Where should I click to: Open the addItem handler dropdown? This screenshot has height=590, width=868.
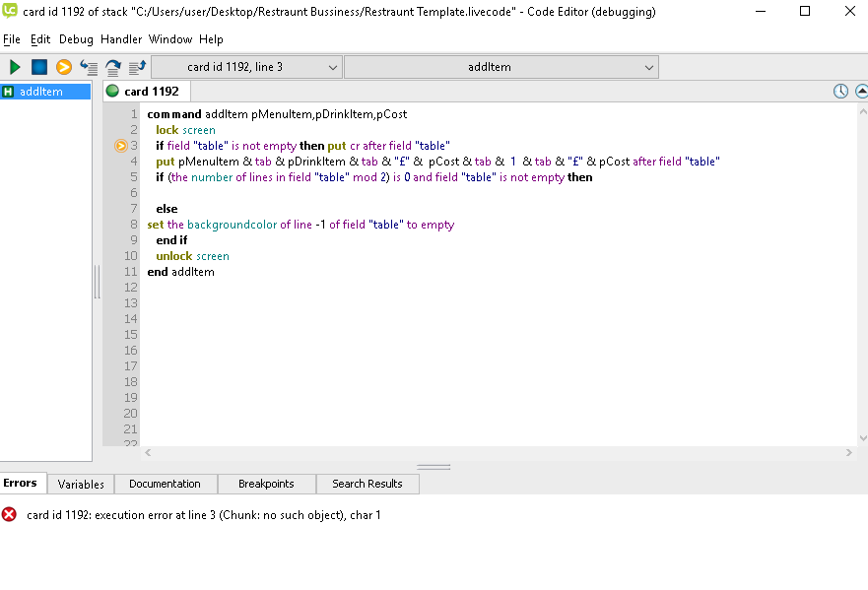[501, 67]
